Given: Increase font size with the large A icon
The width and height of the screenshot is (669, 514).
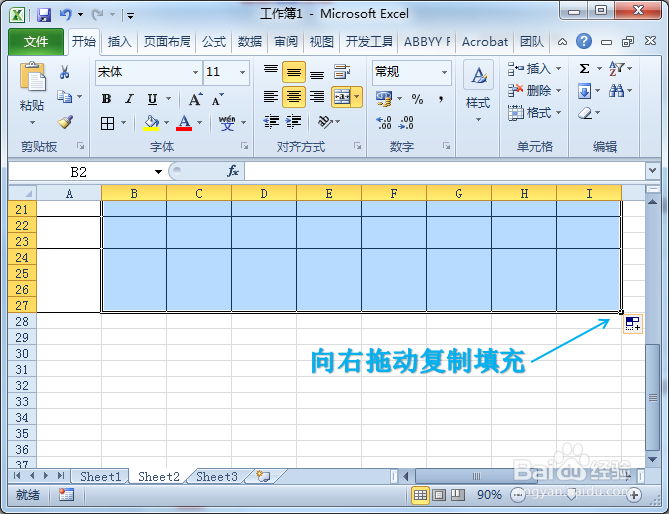Looking at the screenshot, I should [195, 99].
